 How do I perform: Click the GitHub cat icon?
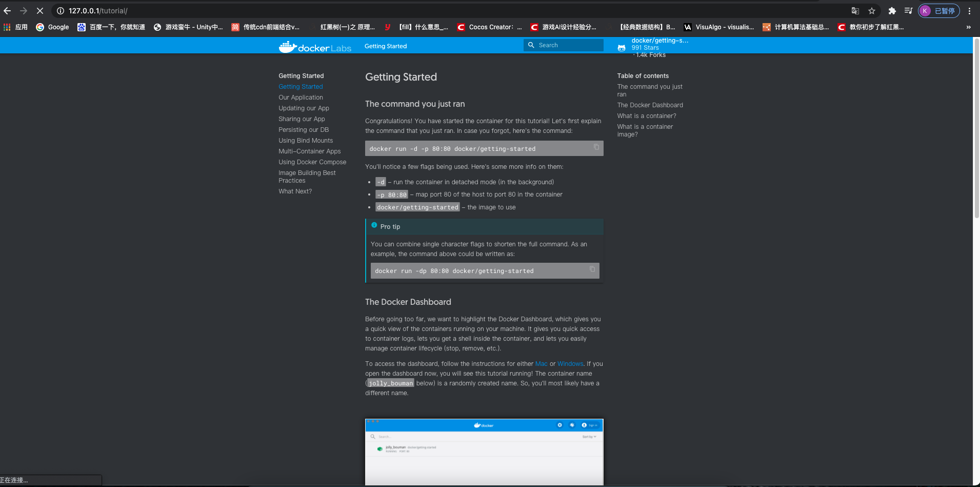point(622,48)
